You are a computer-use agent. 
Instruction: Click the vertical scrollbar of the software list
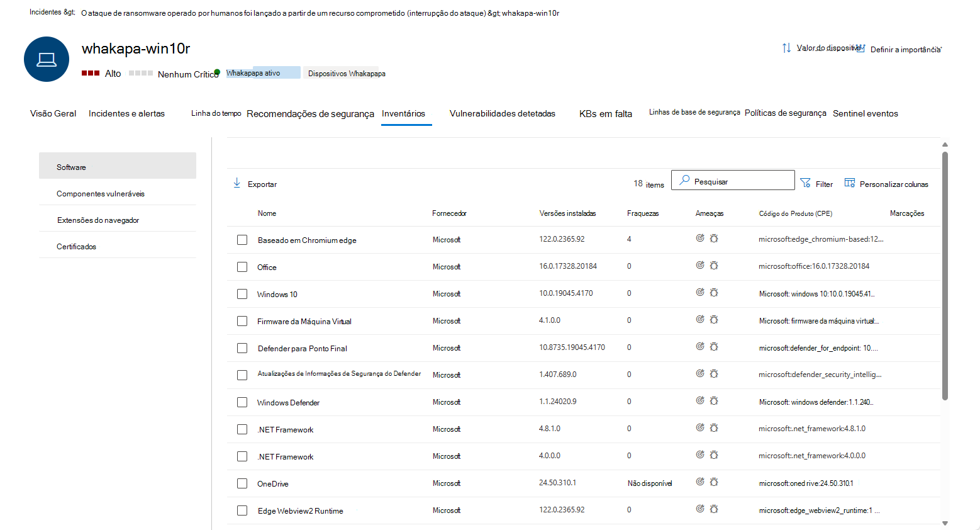tap(945, 276)
